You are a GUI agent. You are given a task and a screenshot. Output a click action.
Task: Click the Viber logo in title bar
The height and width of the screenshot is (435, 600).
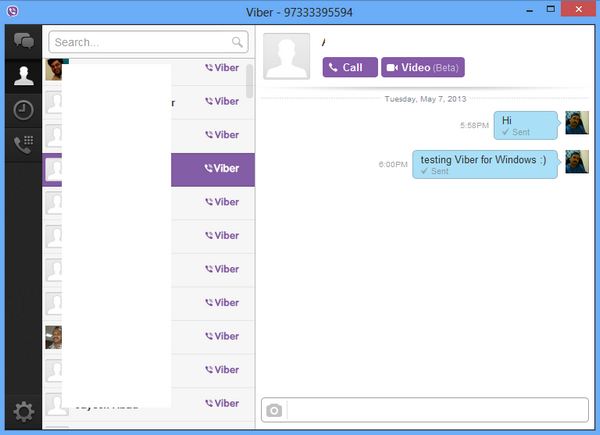coord(12,11)
